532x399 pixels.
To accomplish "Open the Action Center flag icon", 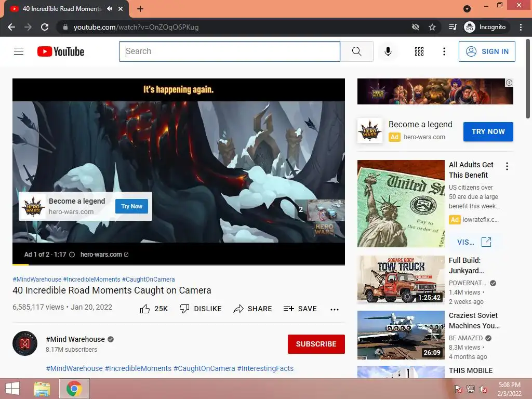I will click(x=458, y=389).
